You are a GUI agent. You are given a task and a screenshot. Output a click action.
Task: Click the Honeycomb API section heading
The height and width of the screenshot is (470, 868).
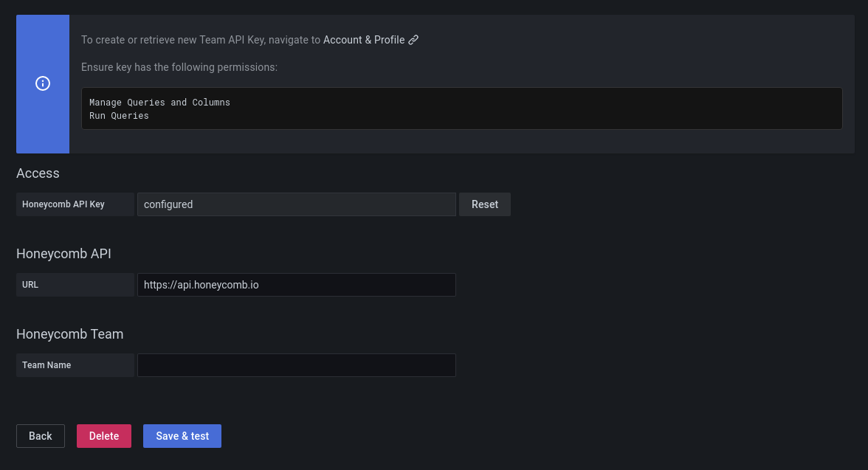point(63,254)
